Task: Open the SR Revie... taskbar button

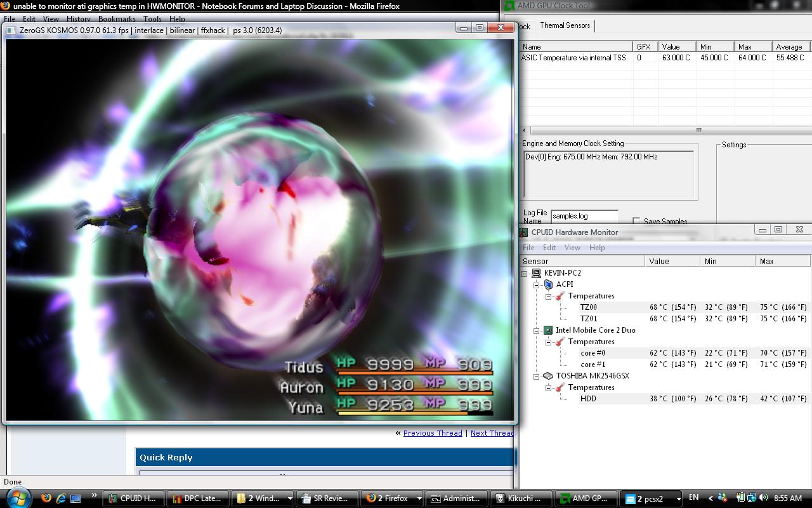Action: click(328, 498)
